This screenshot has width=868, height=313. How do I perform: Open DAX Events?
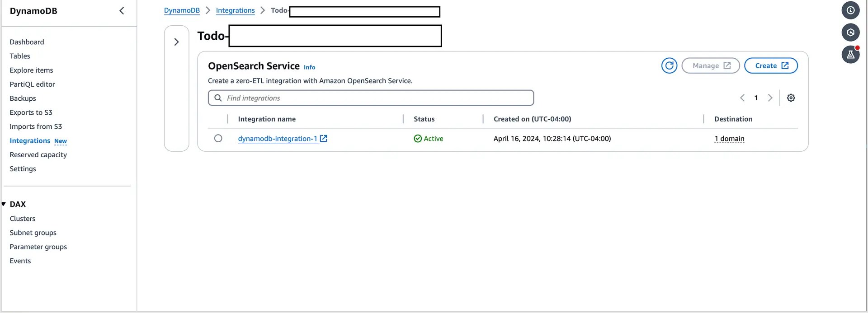pos(20,261)
